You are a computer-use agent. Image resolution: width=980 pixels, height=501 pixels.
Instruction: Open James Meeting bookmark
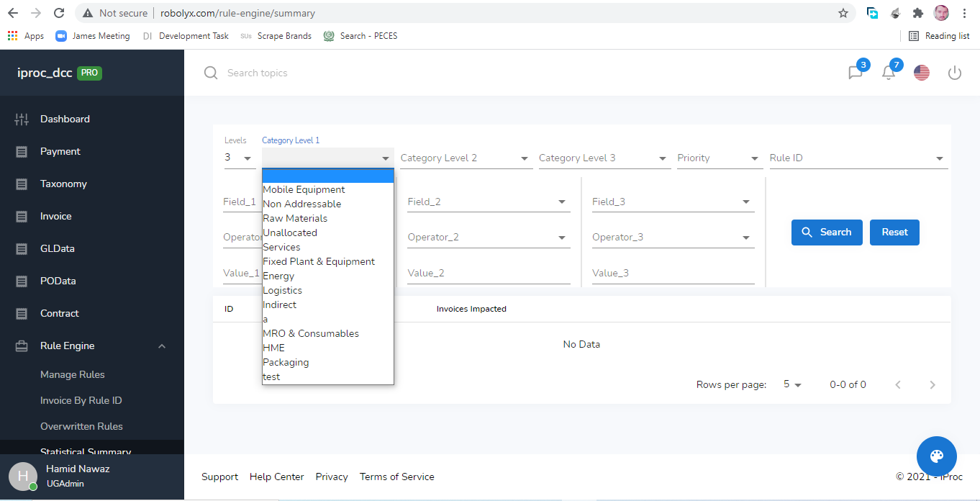coord(93,36)
